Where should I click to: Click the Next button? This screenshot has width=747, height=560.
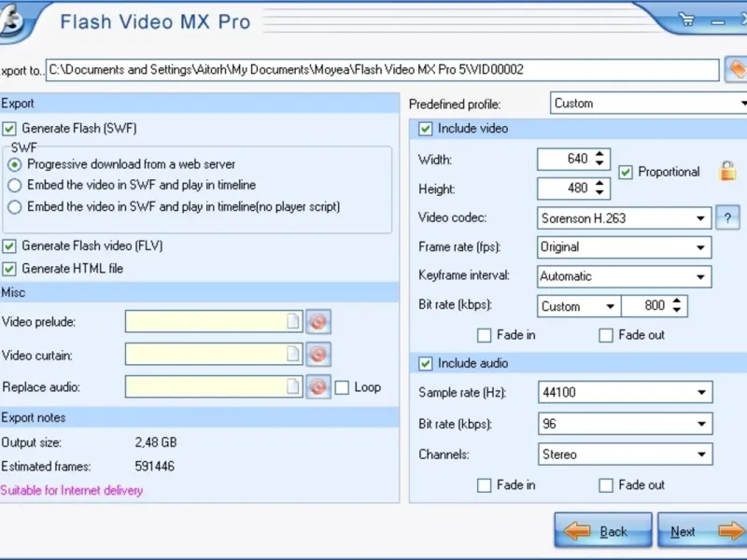703,530
